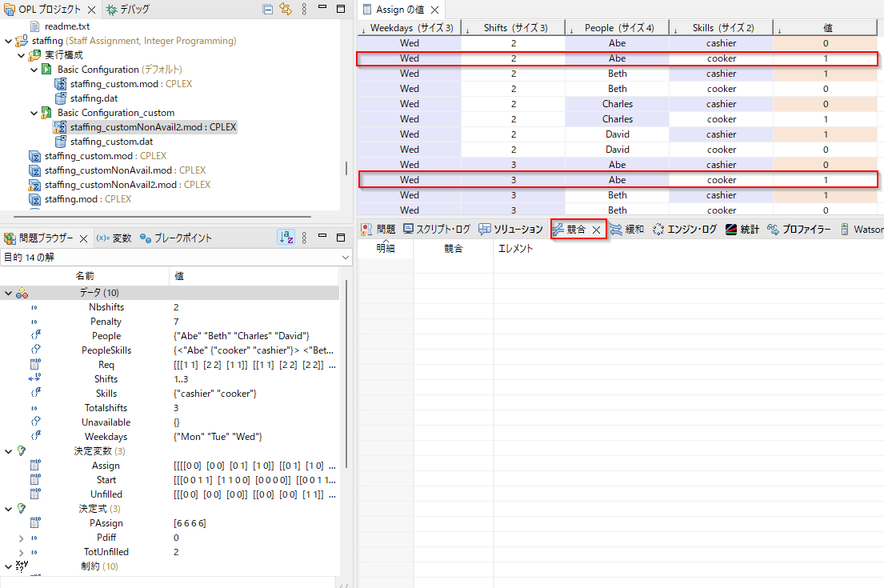Viewport: 884px width, 588px height.
Task: Click Basic Configuration run config icon
Action: (47, 70)
